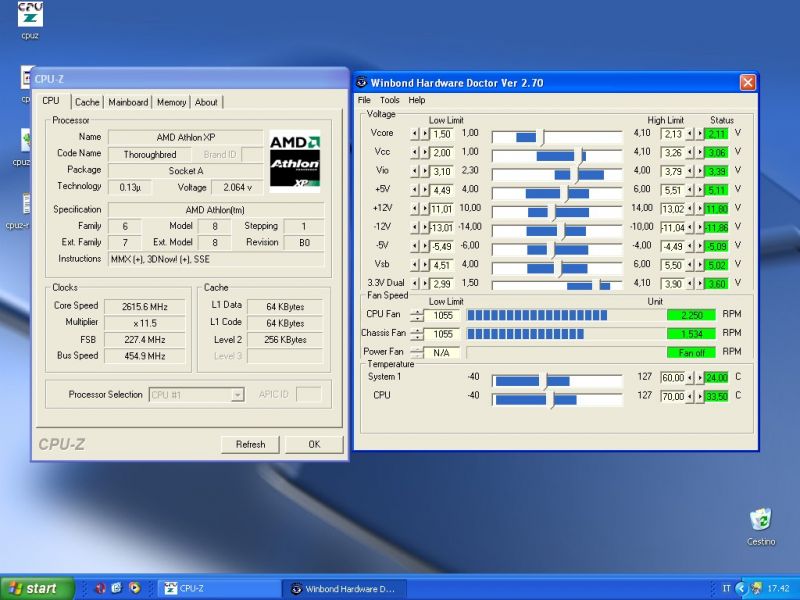Screen dimensions: 800x600
Task: Switch to CPU-Z via its taskbar button
Action: pos(219,588)
